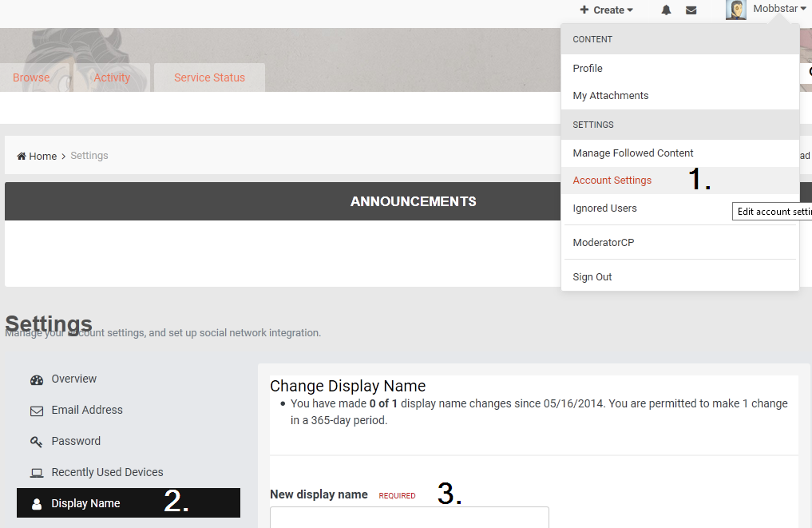This screenshot has height=528, width=812.
Task: Click the Mobbstar user avatar
Action: tap(735, 10)
